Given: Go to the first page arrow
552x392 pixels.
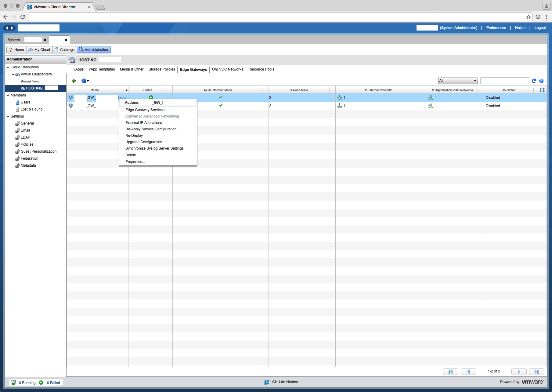Looking at the screenshot, I should click(450, 372).
